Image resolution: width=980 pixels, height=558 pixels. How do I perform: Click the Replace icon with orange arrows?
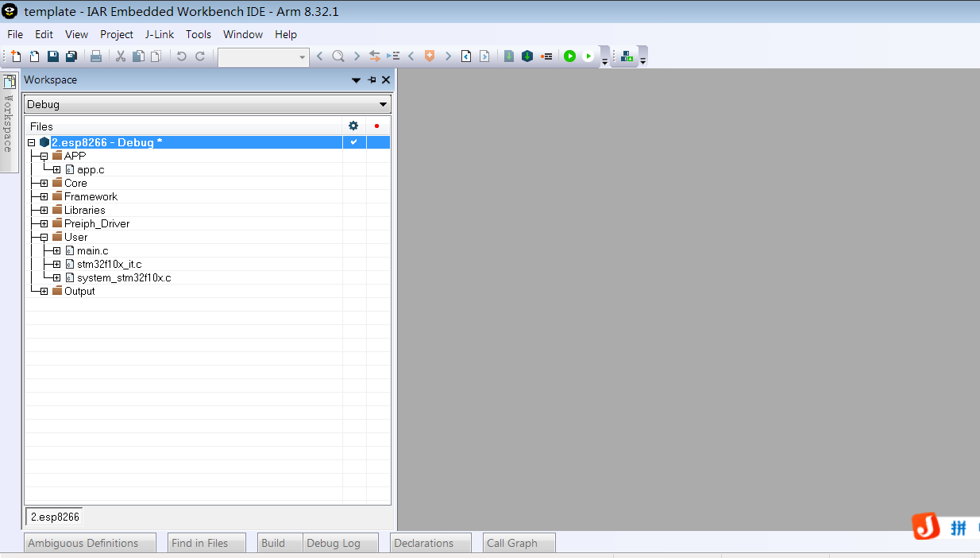pos(375,56)
